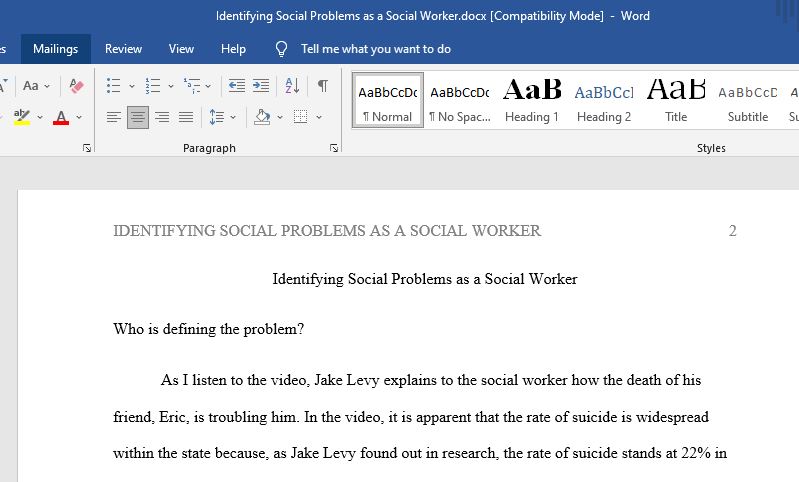
Task: Decrease paragraph indent
Action: pos(236,86)
